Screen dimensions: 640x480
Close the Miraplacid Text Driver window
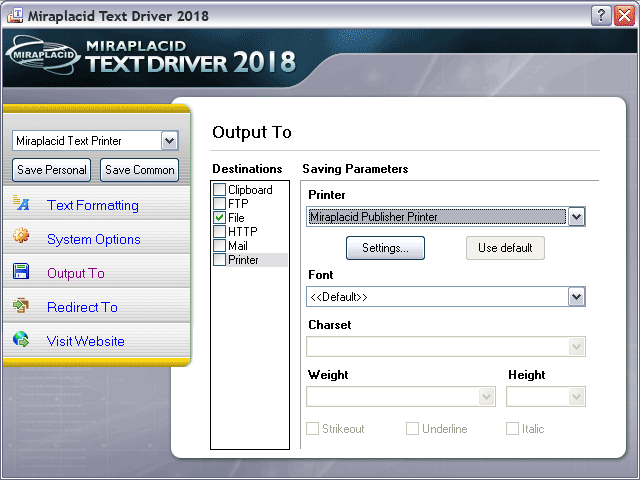(624, 16)
